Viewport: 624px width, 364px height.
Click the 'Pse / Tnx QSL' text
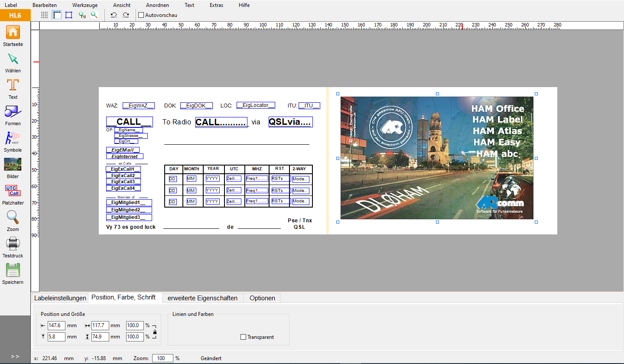(300, 224)
